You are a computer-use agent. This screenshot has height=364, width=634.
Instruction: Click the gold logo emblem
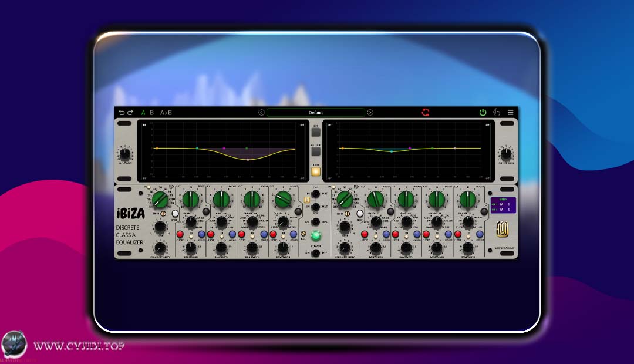click(x=502, y=229)
